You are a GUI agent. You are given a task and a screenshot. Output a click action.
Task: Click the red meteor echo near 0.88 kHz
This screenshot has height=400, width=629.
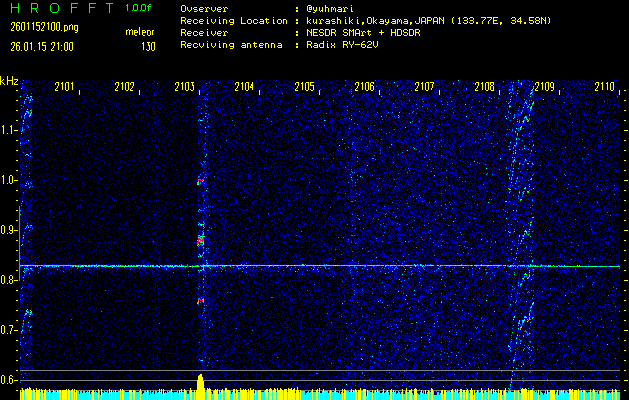pos(201,241)
